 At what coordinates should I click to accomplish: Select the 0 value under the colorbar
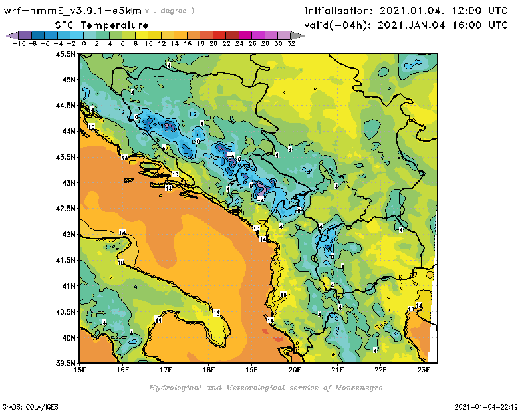pos(84,43)
